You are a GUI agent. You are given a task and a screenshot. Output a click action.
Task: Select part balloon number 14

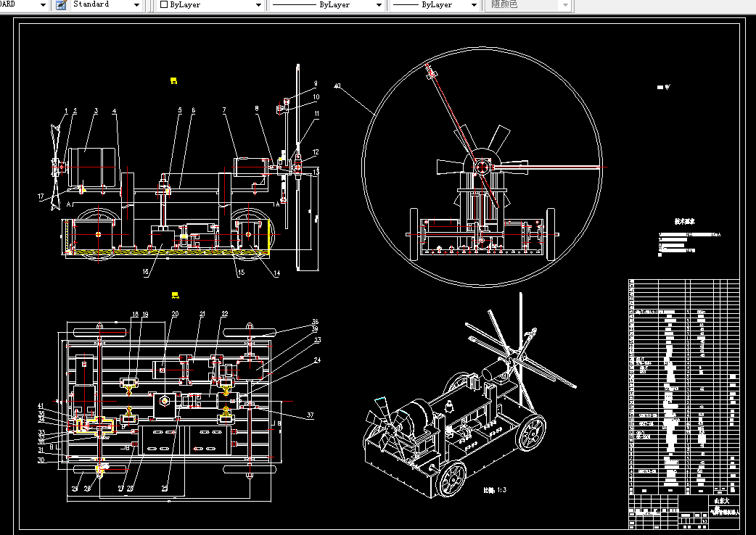[276, 273]
